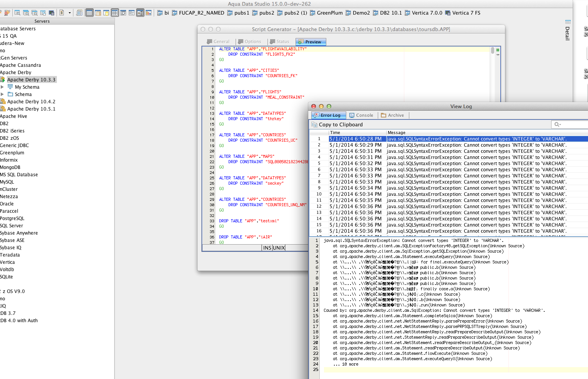Select the Preview tab in Script Generator

point(311,42)
